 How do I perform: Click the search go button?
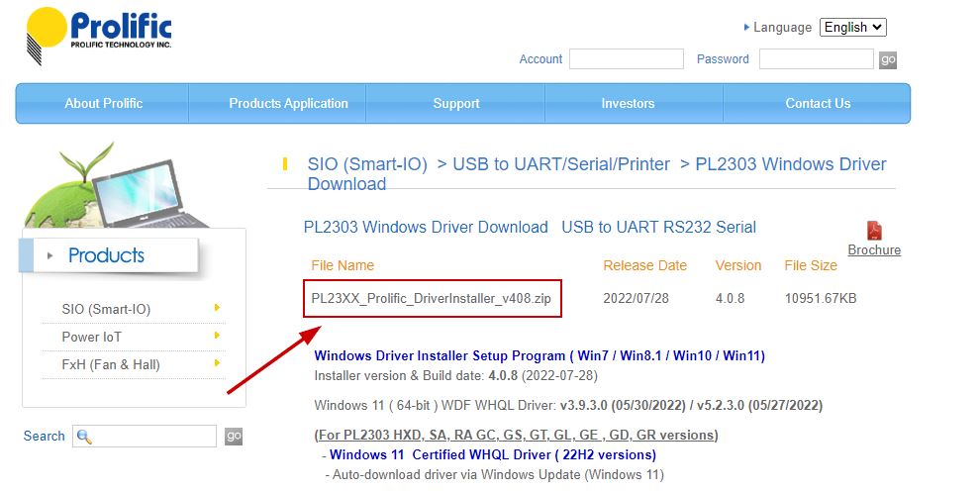pyautogui.click(x=234, y=437)
